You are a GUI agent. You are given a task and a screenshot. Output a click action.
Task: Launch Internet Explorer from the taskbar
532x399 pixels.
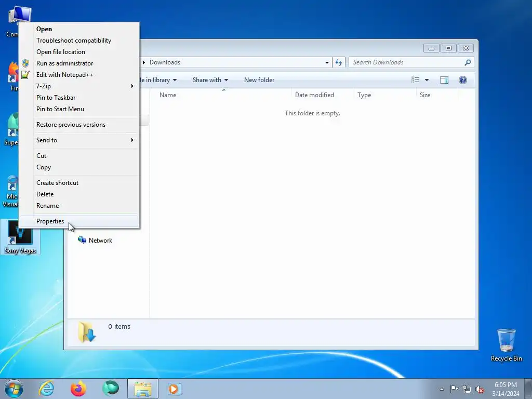pos(46,389)
